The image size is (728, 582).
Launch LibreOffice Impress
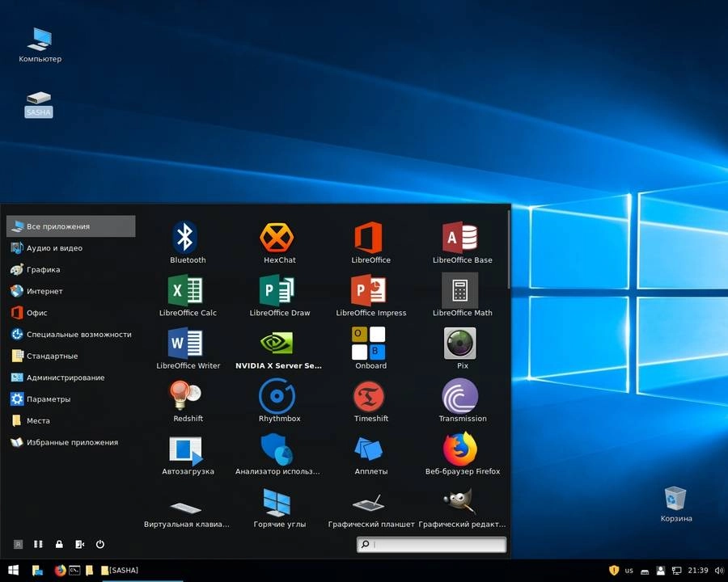370,295
